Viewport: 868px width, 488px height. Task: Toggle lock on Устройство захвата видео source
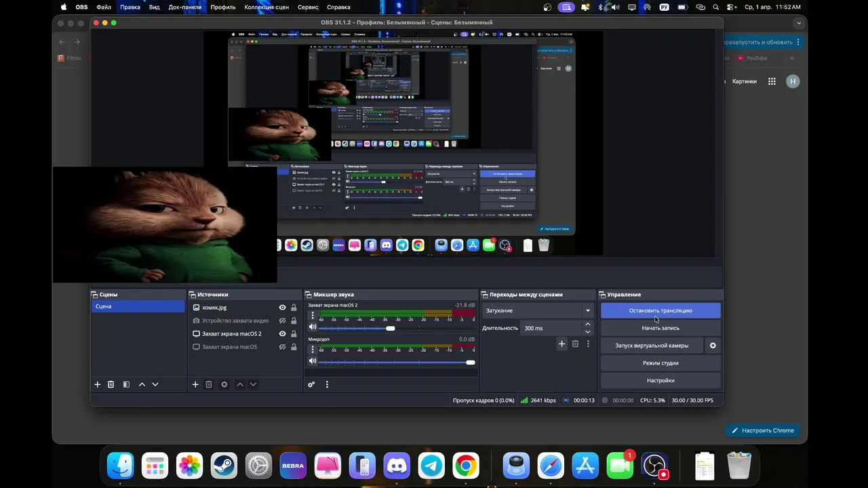294,321
